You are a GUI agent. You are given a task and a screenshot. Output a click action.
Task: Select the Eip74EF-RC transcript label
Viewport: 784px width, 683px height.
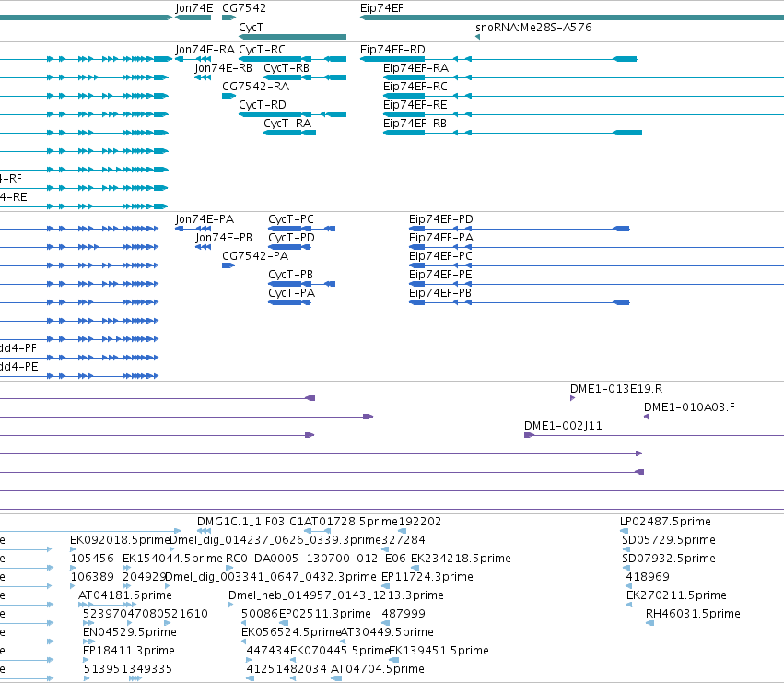(x=415, y=87)
